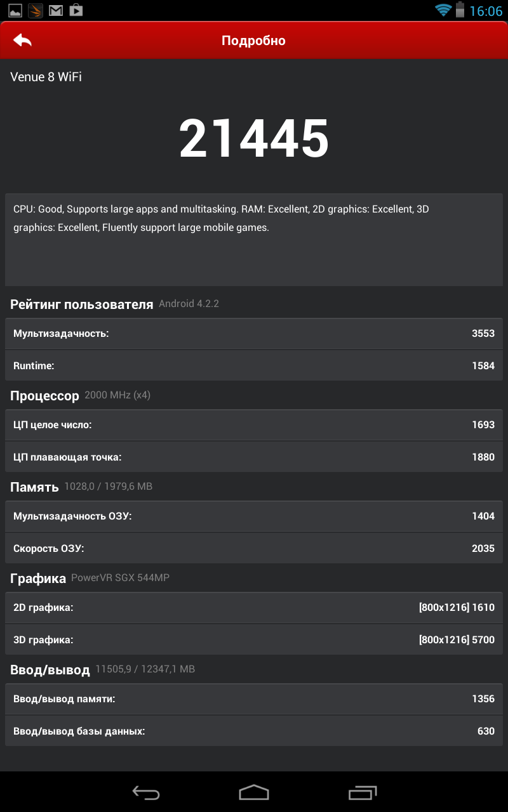
Task: Tap the clock showing 16:06
Action: tap(486, 11)
